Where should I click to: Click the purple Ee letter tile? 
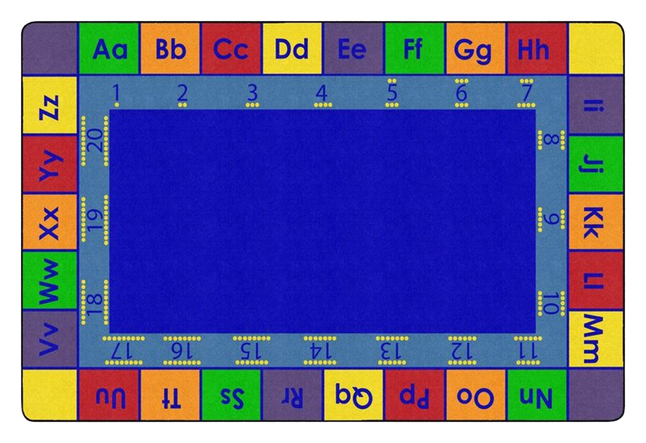352,49
